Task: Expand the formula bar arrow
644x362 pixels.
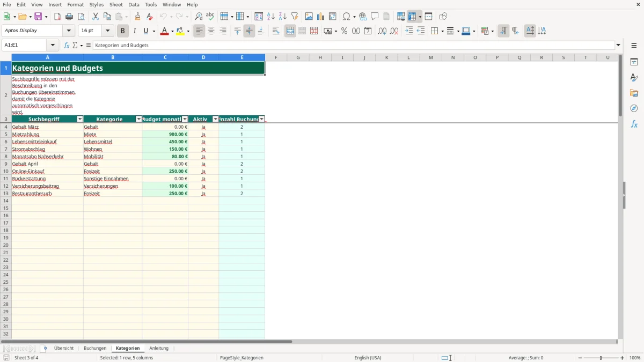Action: 618,46
